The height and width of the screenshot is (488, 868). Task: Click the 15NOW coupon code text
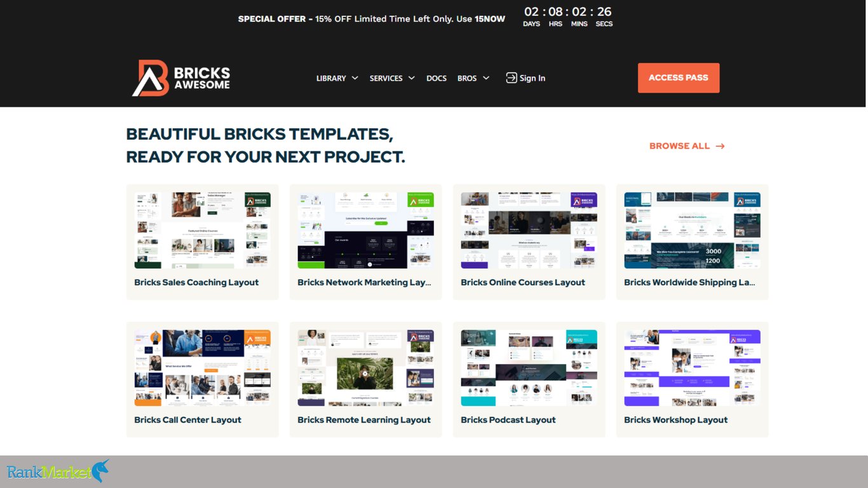(490, 19)
